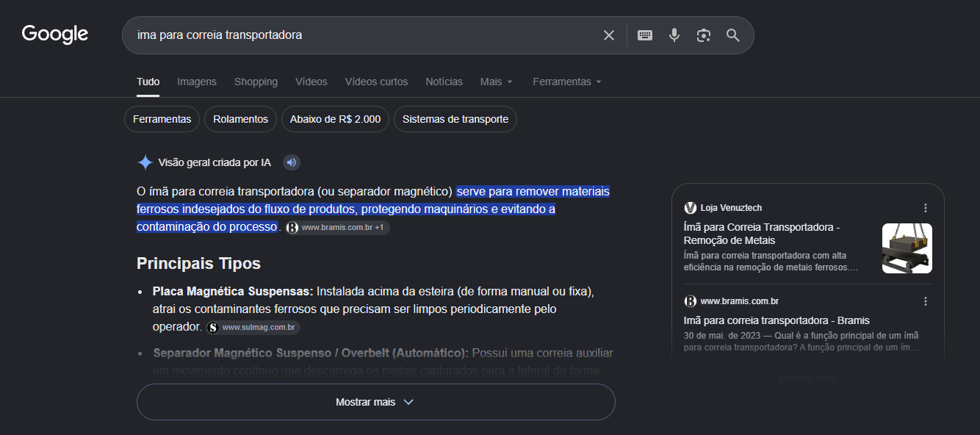This screenshot has height=435, width=980.
Task: Apply the Ferramentas filter chip
Action: coord(162,119)
